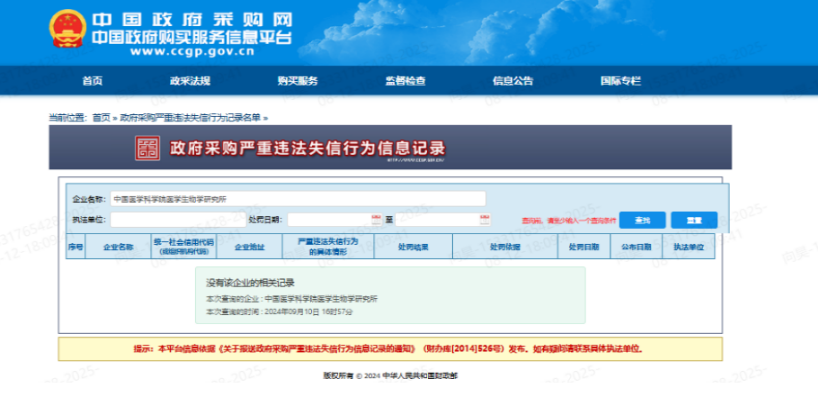818x398 pixels.
Task: Select 购买服务 in the navigation bar
Action: pyautogui.click(x=297, y=81)
